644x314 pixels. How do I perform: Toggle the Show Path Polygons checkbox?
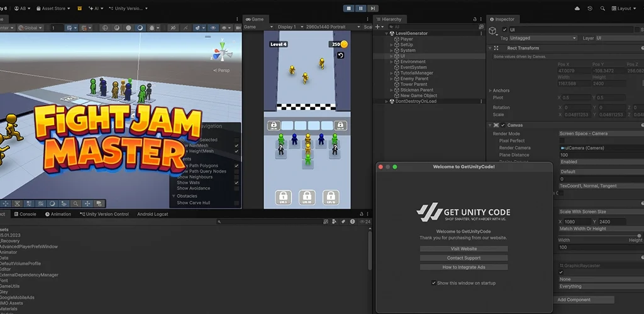[236, 166]
